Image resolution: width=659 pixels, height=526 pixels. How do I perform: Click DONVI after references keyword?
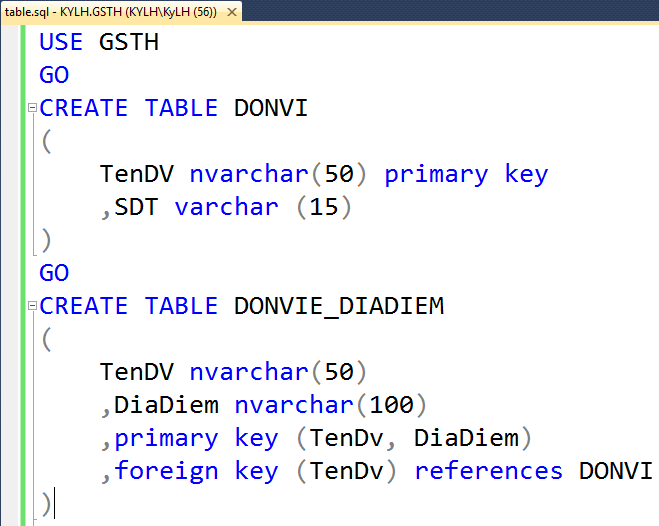616,471
